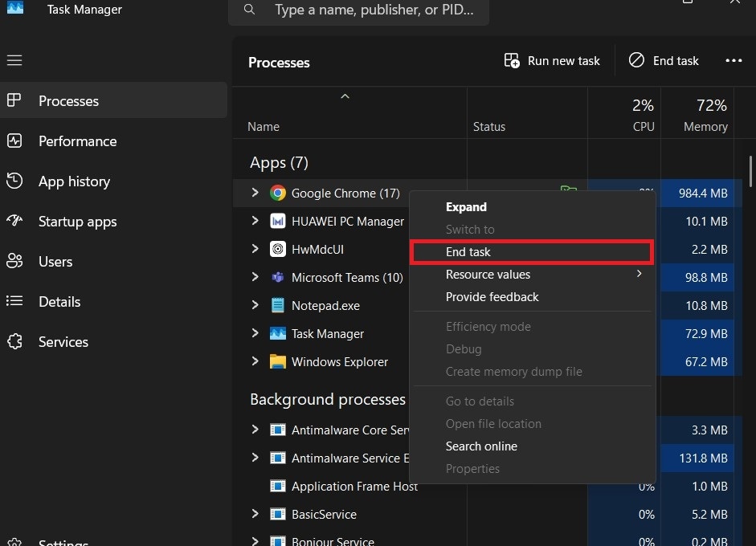Expand the Google Chrome process group
756x546 pixels.
click(x=255, y=192)
